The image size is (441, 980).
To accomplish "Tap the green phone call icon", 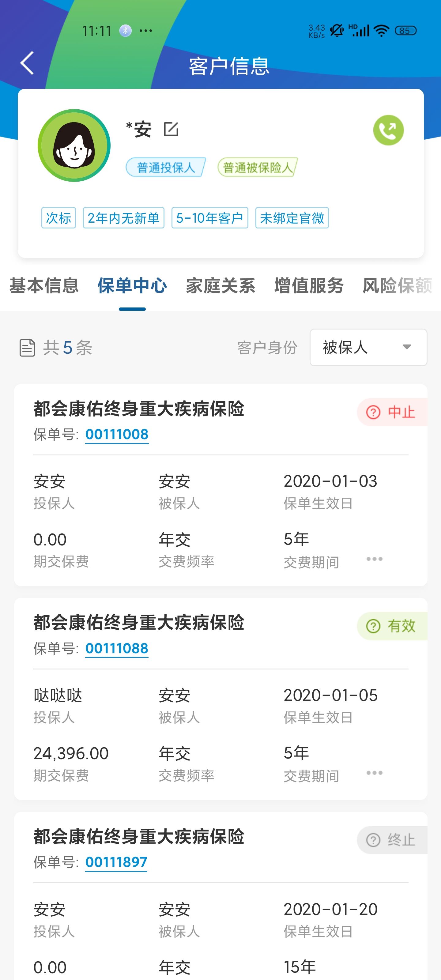I will click(x=388, y=130).
